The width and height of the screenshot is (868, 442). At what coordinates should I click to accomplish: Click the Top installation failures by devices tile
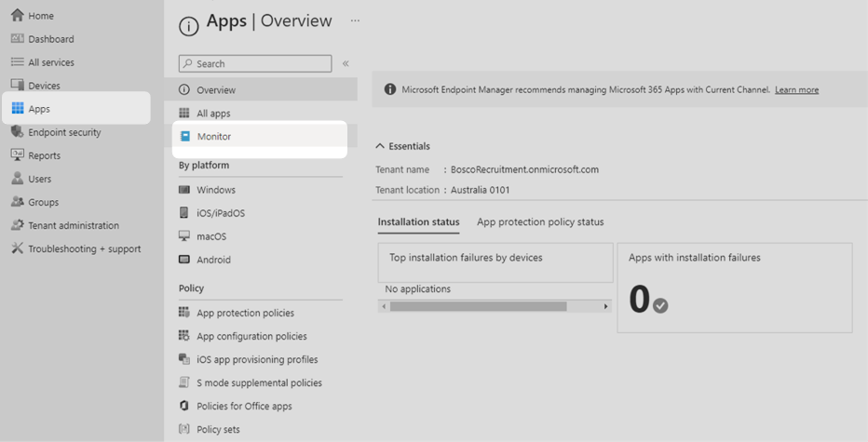(x=495, y=262)
